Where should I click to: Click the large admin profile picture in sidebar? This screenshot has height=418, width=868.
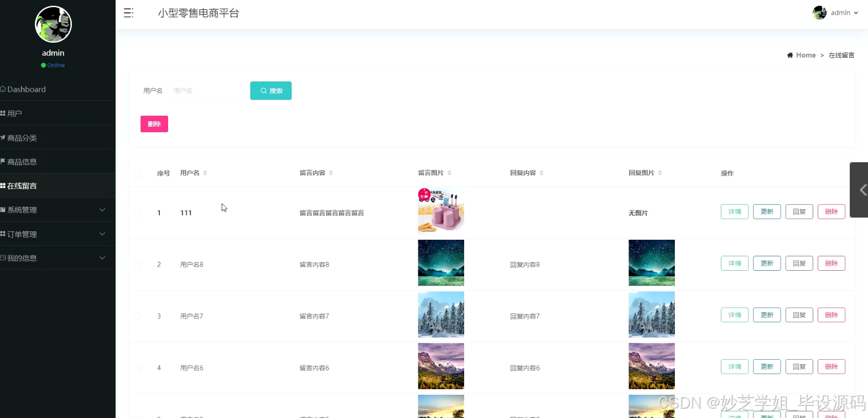pos(53,24)
